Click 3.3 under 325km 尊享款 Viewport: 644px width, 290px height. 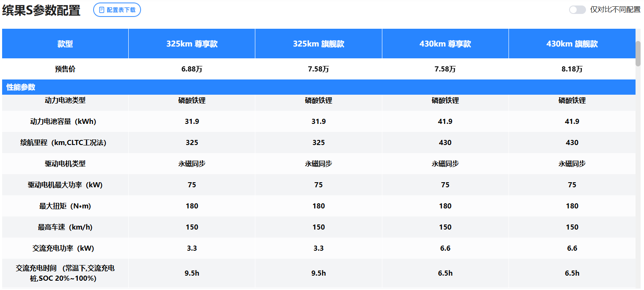coord(192,248)
